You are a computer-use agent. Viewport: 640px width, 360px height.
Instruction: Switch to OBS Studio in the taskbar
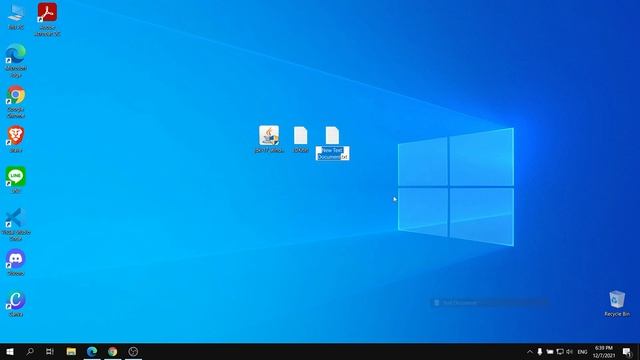(133, 351)
